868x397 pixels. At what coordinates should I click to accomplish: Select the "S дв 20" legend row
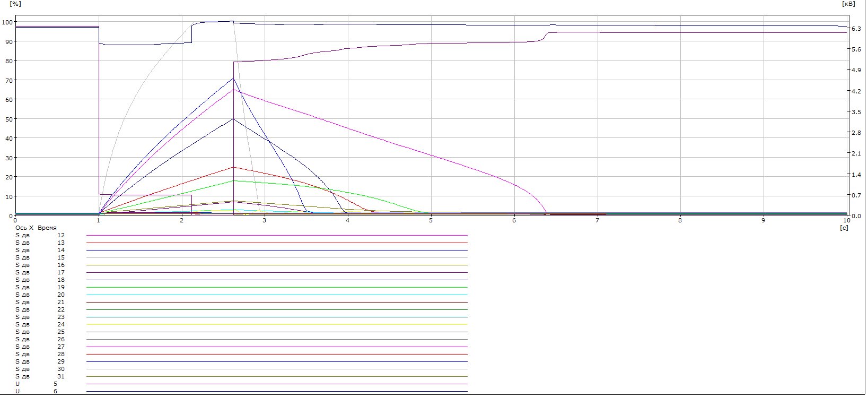(x=241, y=295)
